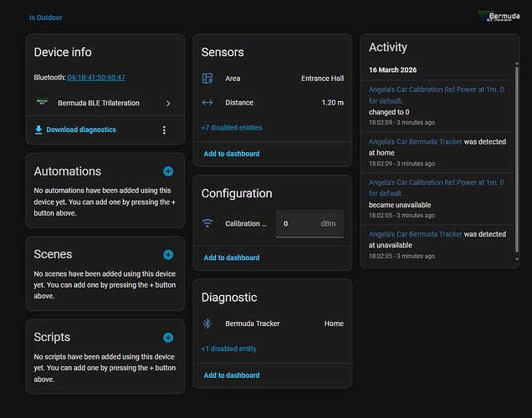The height and width of the screenshot is (418, 532).
Task: Click the Calibration dBm input field
Action: pos(309,224)
